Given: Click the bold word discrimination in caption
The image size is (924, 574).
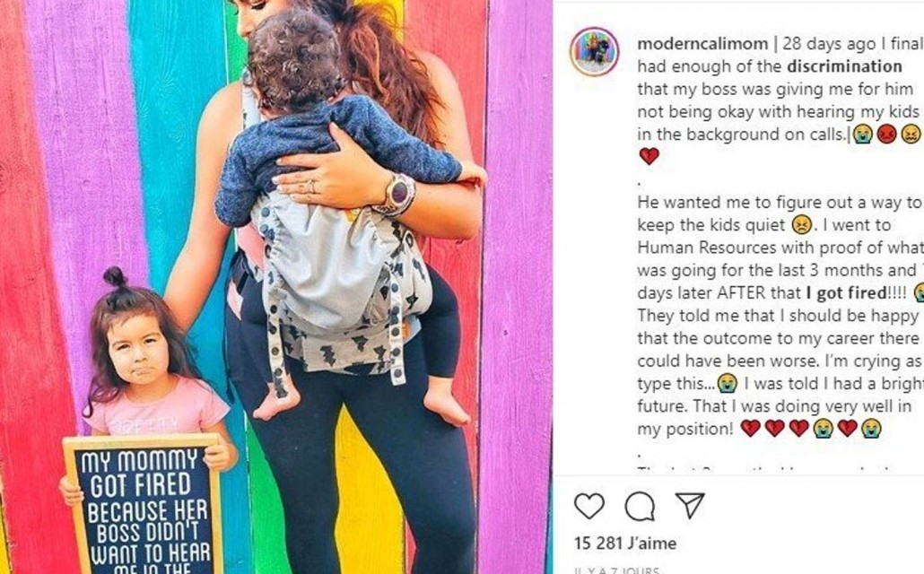Looking at the screenshot, I should [x=844, y=66].
